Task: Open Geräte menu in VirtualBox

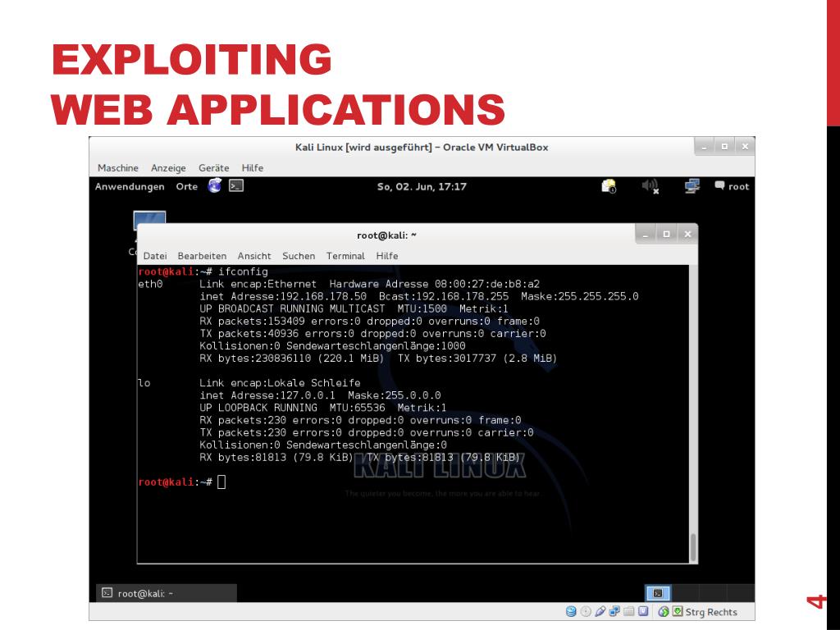Action: coord(214,167)
